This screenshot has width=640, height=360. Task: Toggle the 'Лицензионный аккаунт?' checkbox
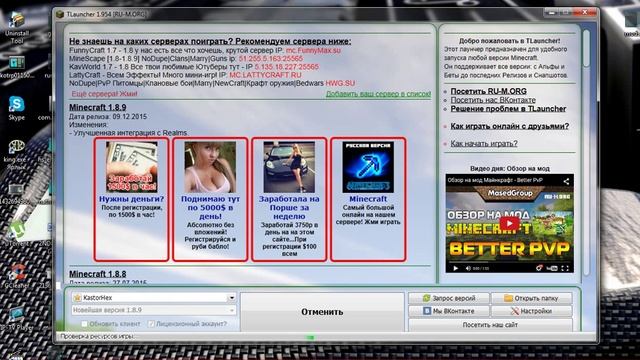151,324
